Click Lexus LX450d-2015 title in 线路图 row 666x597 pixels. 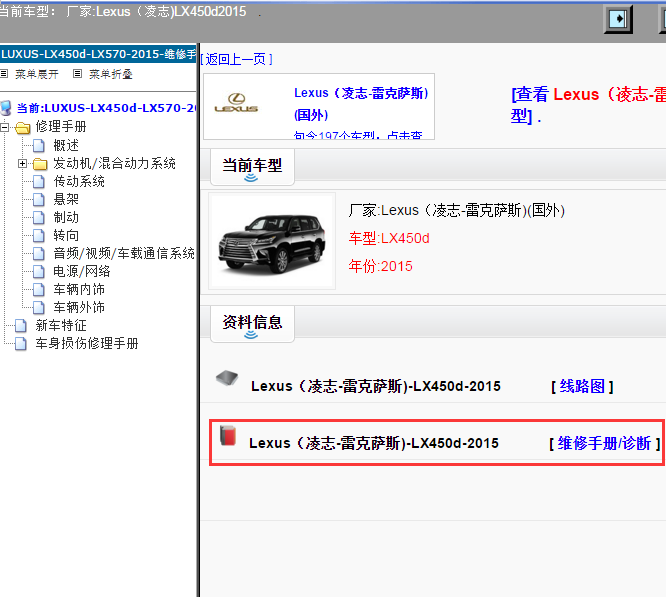tap(376, 386)
